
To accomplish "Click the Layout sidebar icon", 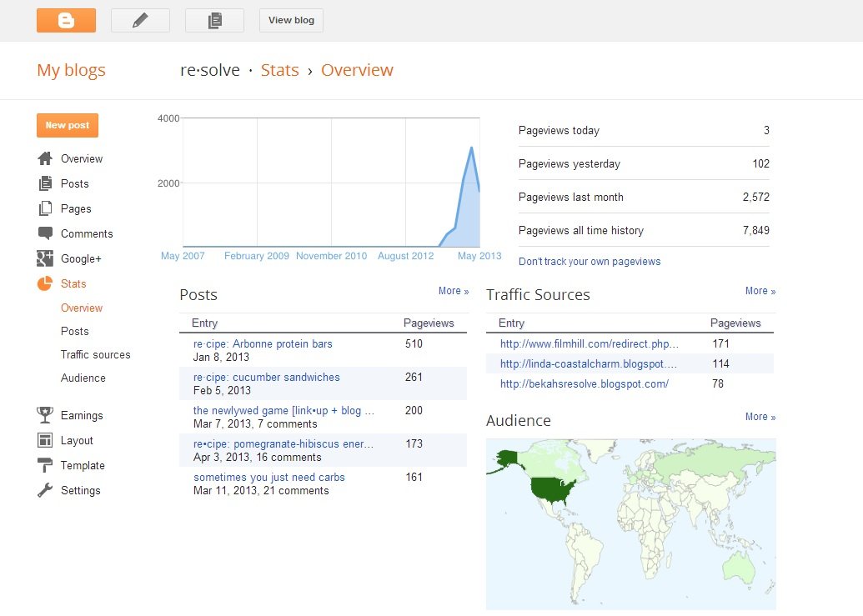I will 45,440.
